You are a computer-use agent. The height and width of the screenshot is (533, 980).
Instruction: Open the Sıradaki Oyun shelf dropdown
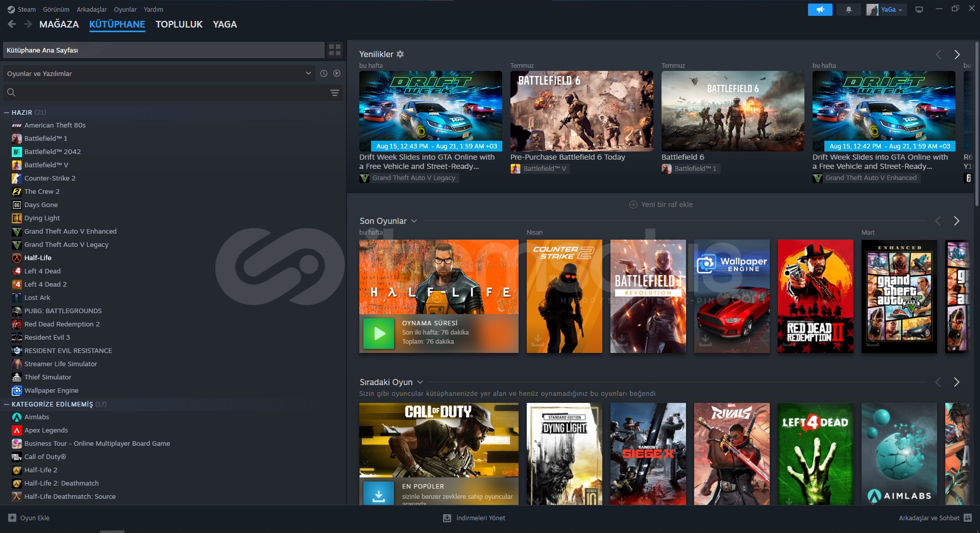point(420,382)
